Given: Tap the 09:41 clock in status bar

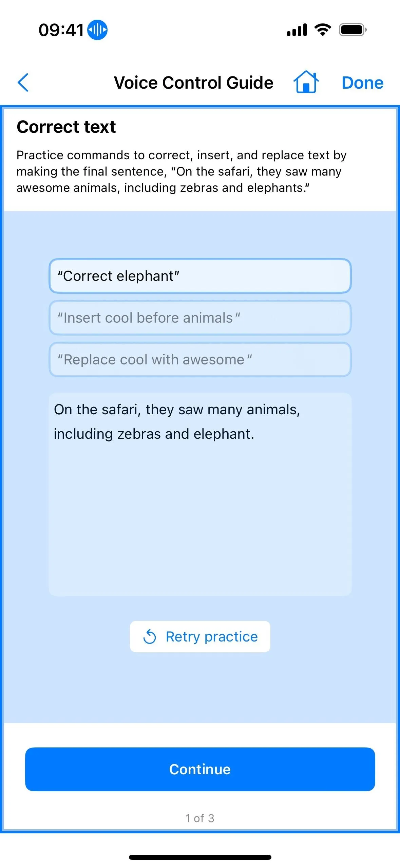Looking at the screenshot, I should tap(61, 30).
